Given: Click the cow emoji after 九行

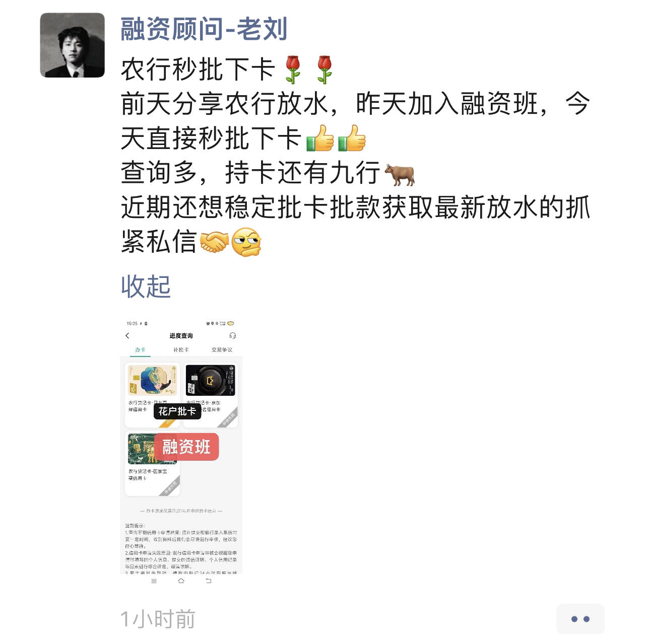Looking at the screenshot, I should click(x=400, y=174).
